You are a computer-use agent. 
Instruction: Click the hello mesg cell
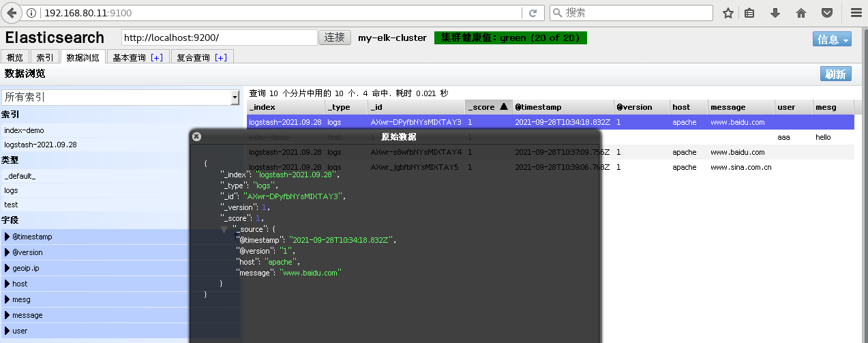click(824, 137)
